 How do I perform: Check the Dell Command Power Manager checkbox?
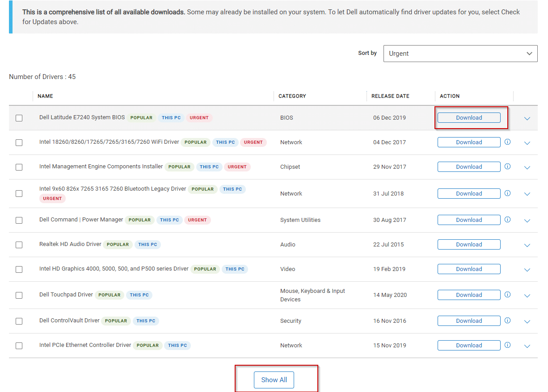point(19,220)
